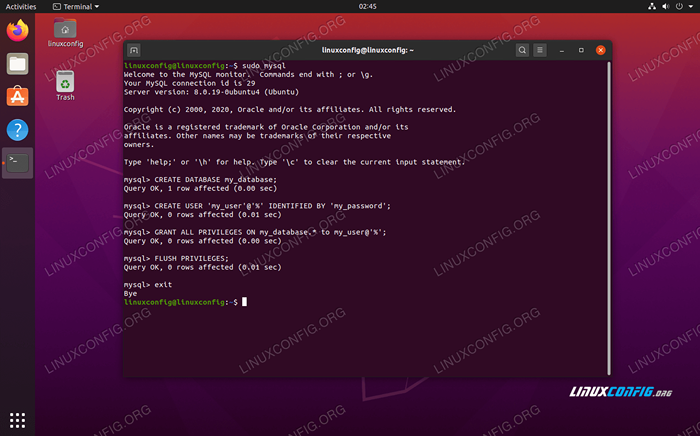
Task: Open the linuxconfig home folder on desktop
Action: [x=65, y=33]
